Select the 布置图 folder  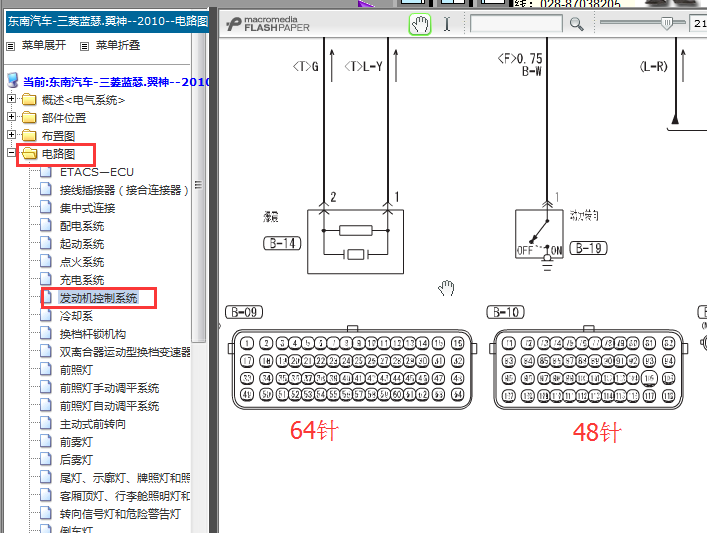coord(58,136)
